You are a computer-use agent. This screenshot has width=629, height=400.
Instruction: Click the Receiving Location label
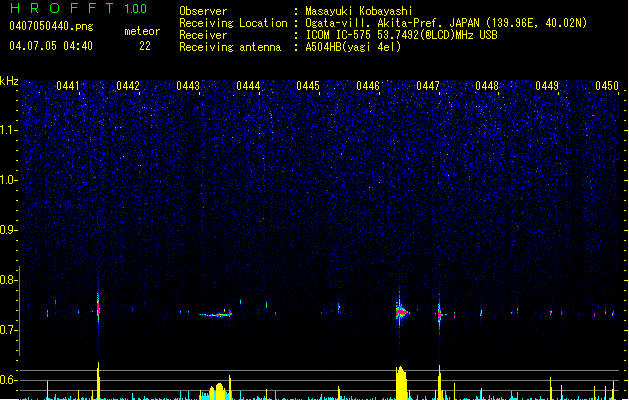(233, 23)
